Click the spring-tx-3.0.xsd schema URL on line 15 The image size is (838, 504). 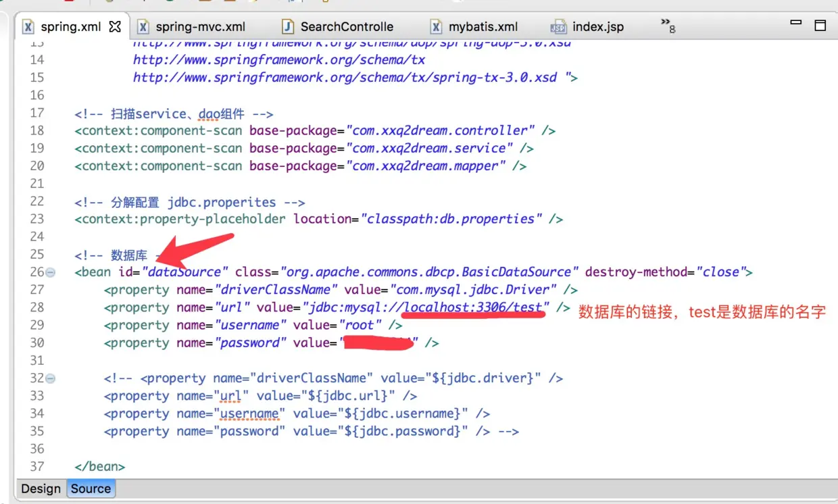[345, 77]
